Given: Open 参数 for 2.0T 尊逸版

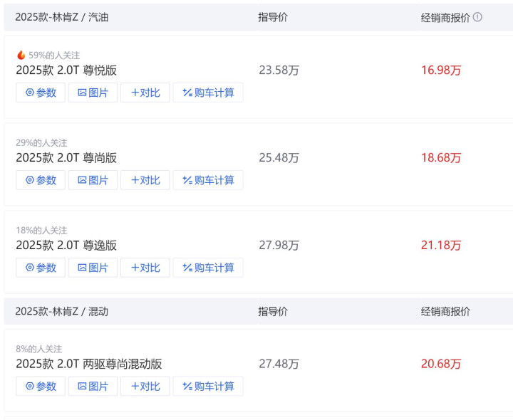Looking at the screenshot, I should click(41, 268).
